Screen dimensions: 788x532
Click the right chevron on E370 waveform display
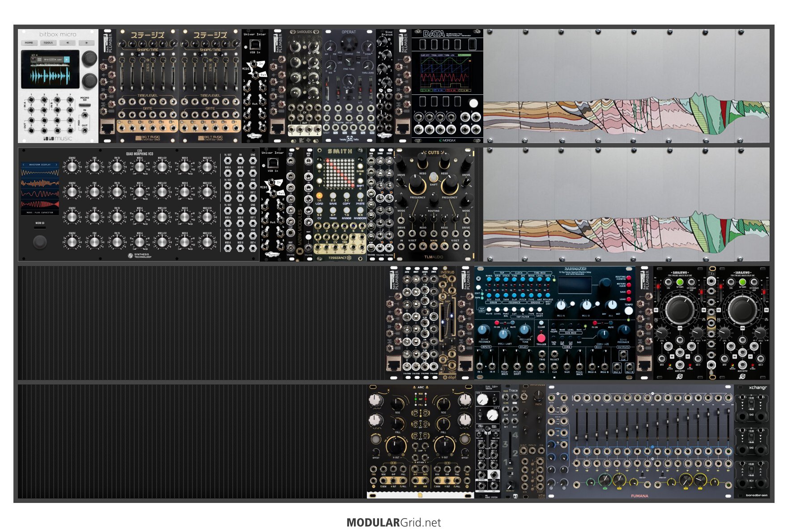point(56,165)
